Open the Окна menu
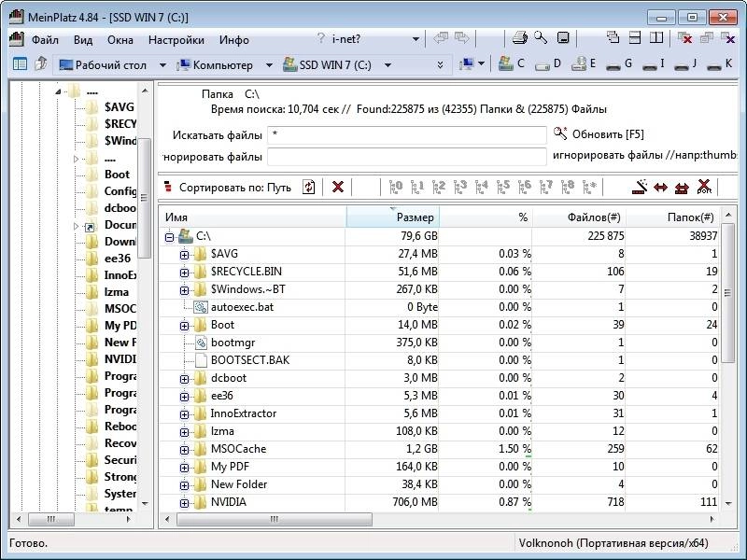This screenshot has width=747, height=560. point(120,40)
